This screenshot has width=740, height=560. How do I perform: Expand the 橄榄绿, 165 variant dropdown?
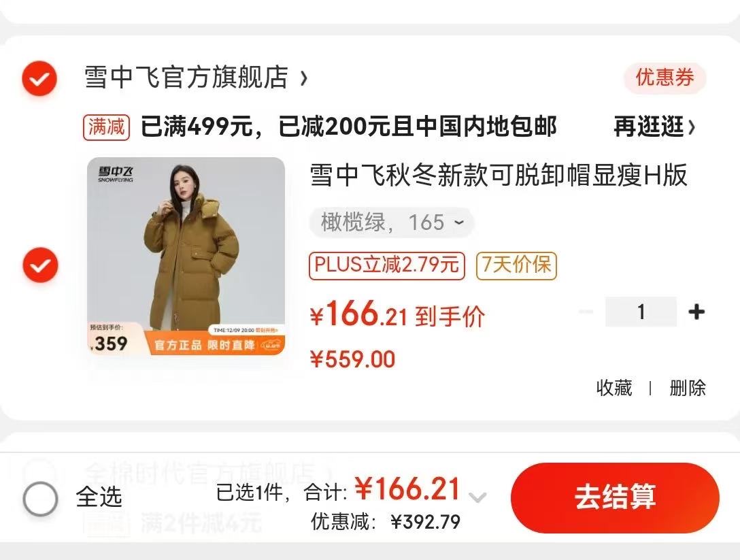[x=392, y=222]
